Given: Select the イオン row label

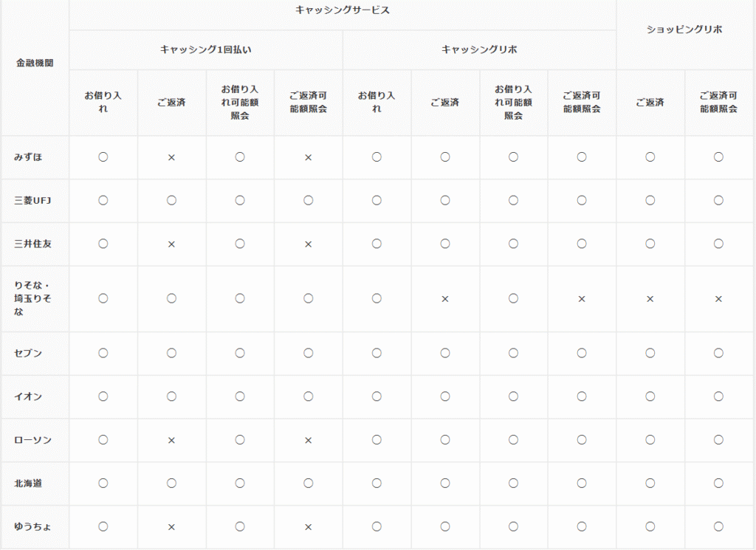Looking at the screenshot, I should tap(28, 396).
